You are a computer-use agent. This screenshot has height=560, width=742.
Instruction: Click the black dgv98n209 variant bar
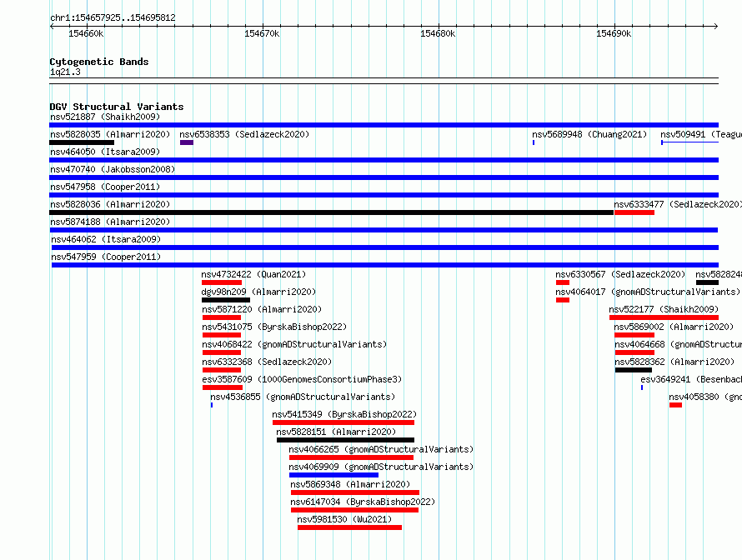pyautogui.click(x=226, y=300)
